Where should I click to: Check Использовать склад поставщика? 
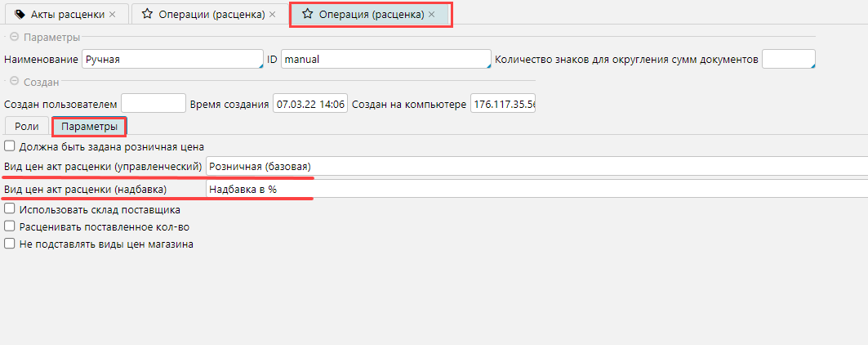pos(10,209)
